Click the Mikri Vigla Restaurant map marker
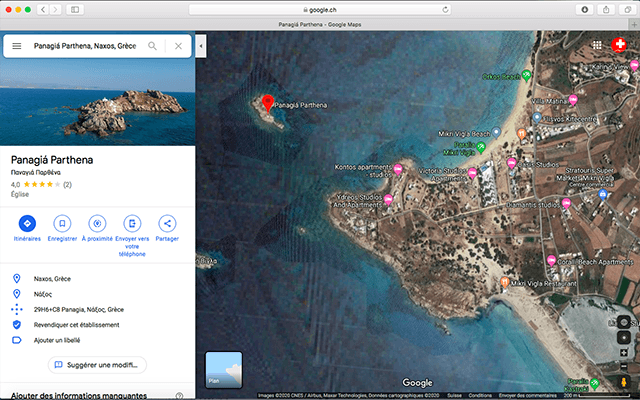The image size is (640, 400). click(x=506, y=284)
